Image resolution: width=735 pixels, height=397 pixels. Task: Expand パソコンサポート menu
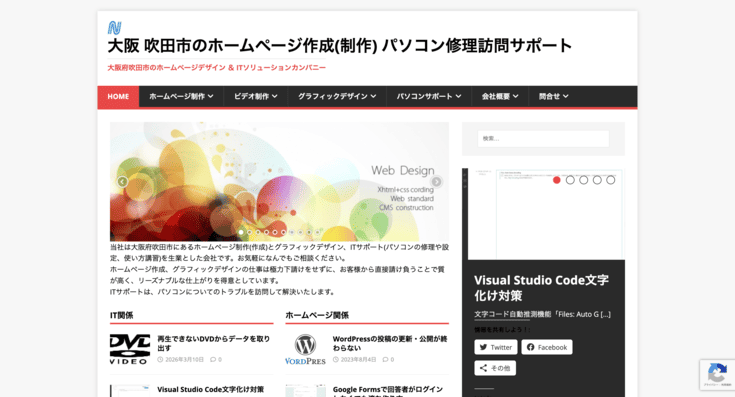click(429, 97)
